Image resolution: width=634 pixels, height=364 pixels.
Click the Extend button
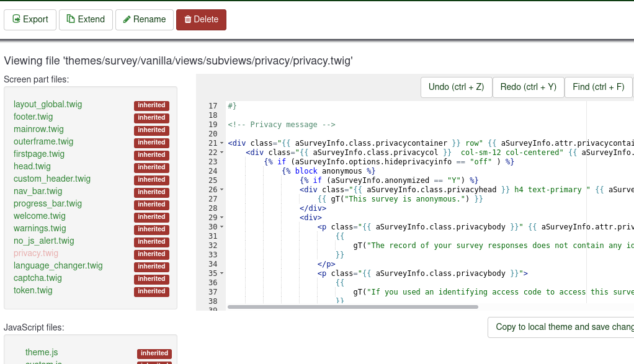[86, 20]
